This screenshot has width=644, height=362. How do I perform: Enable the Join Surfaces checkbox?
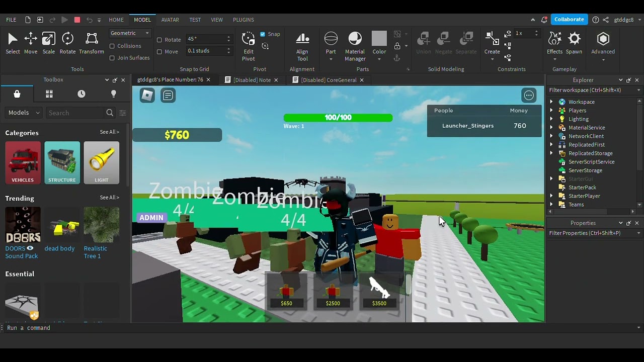click(112, 58)
